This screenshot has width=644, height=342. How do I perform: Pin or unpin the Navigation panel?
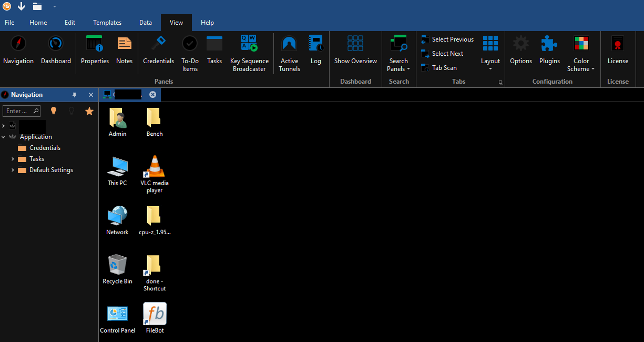click(x=74, y=95)
